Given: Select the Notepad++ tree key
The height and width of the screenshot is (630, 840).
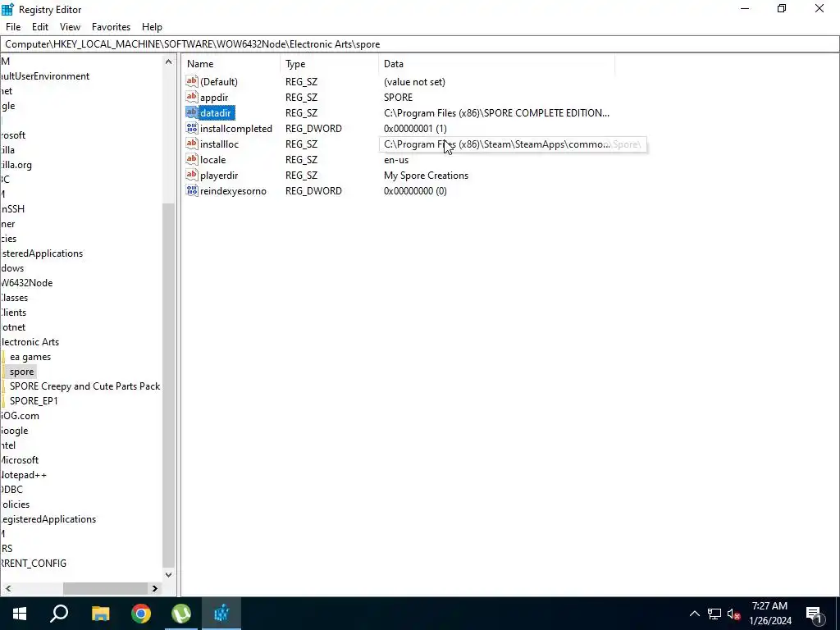Looking at the screenshot, I should (x=23, y=475).
